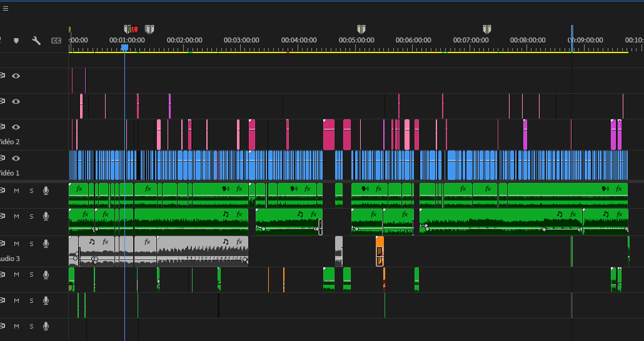Solo the topmost audio track
The image size is (644, 341).
pyautogui.click(x=31, y=191)
